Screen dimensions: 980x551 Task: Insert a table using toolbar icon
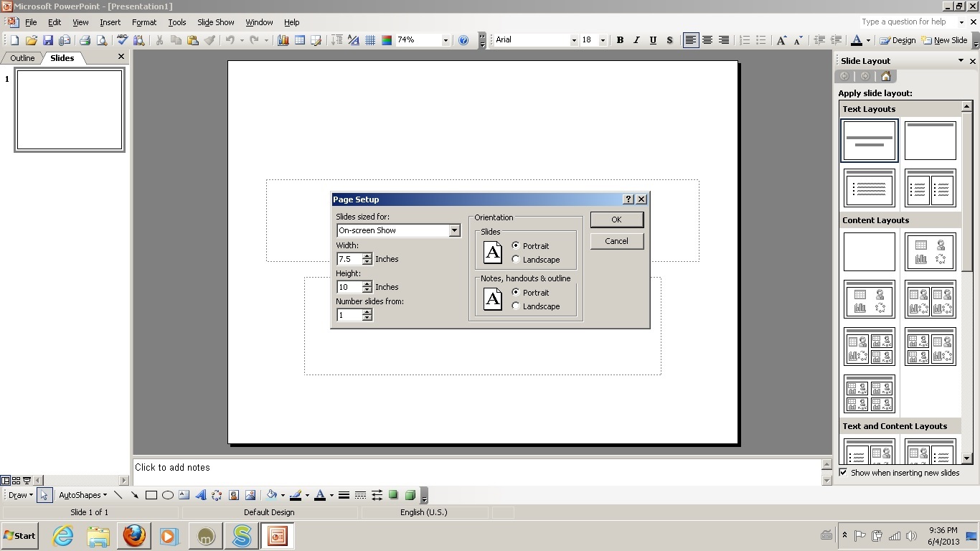(300, 40)
